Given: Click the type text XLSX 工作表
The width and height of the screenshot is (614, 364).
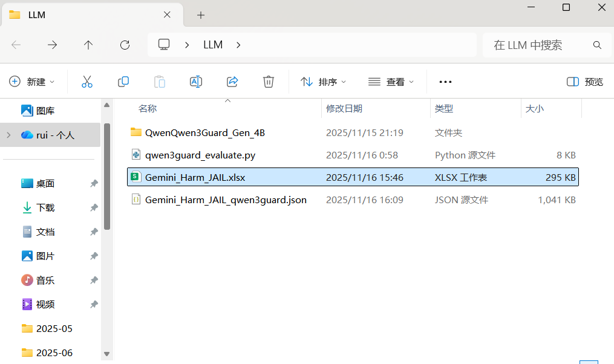Looking at the screenshot, I should click(460, 177).
